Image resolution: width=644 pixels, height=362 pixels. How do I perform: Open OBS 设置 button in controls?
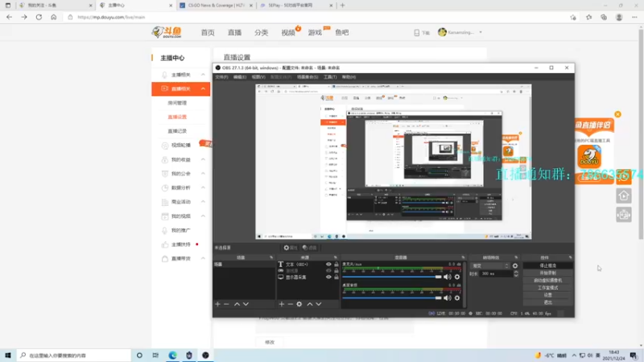click(x=547, y=295)
